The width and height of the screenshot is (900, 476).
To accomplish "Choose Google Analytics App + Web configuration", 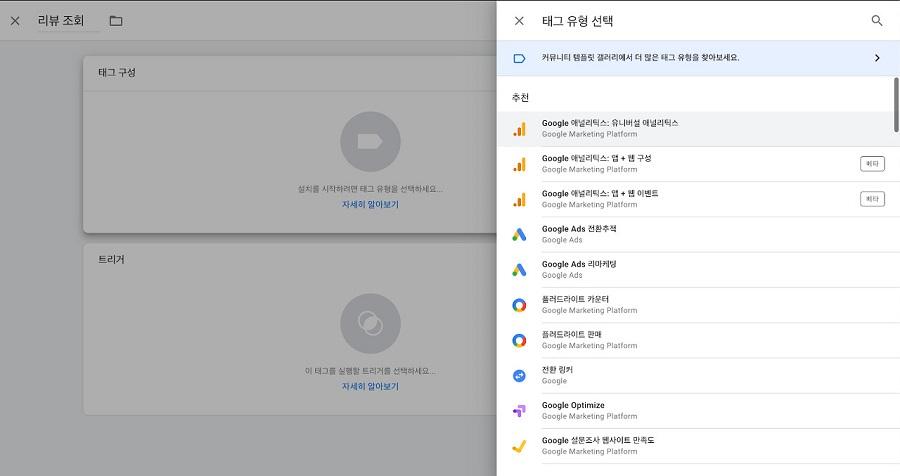I will click(698, 164).
